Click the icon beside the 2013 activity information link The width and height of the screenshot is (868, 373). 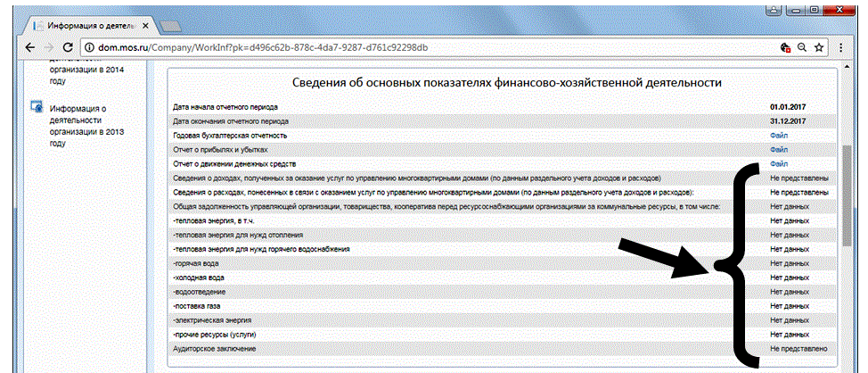[x=37, y=106]
